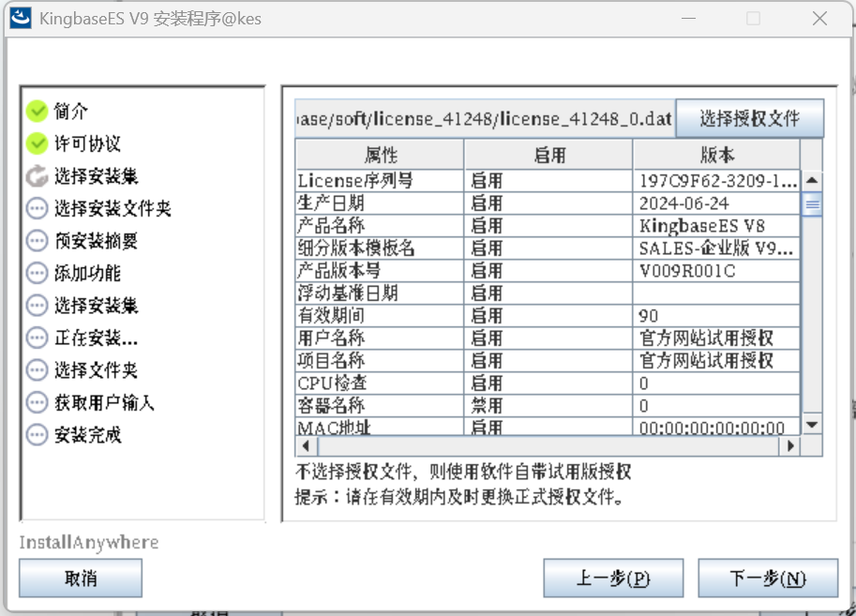Click the KingbaseES V8 value
This screenshot has width=856, height=616.
coord(702,226)
